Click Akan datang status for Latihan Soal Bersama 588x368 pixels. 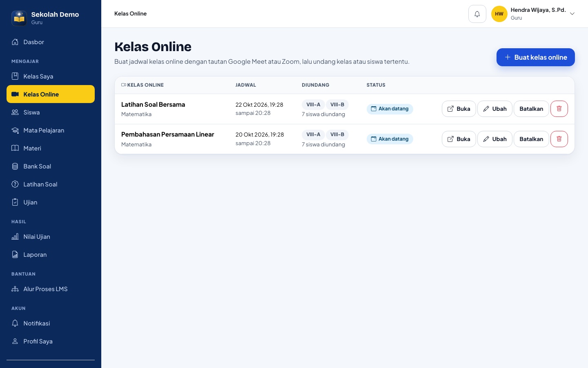tap(390, 109)
